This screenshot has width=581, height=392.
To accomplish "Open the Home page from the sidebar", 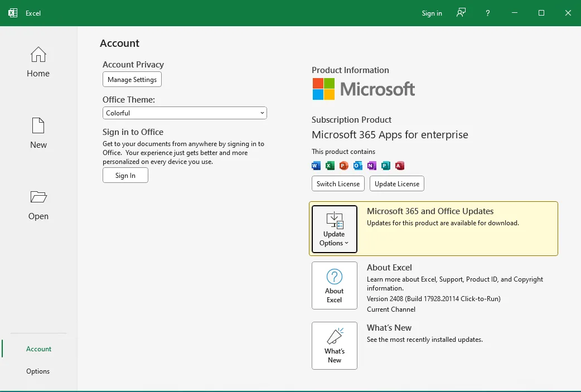I will [x=38, y=62].
